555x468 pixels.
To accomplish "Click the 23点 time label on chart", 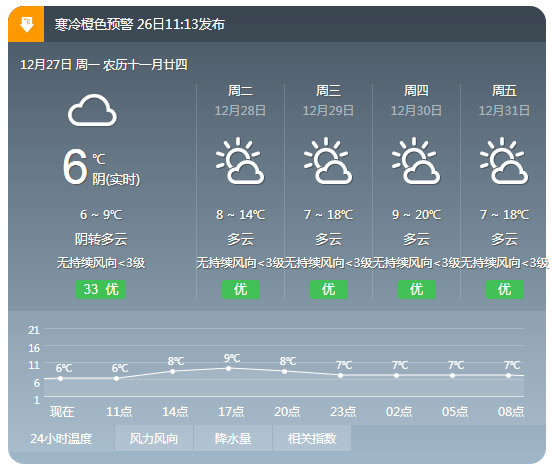I will [x=343, y=411].
